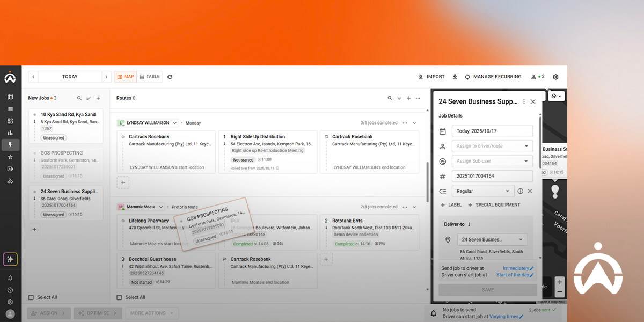Add a stop to Lyndsay Williamson route
Viewport: 644px width, 322px height.
122,182
